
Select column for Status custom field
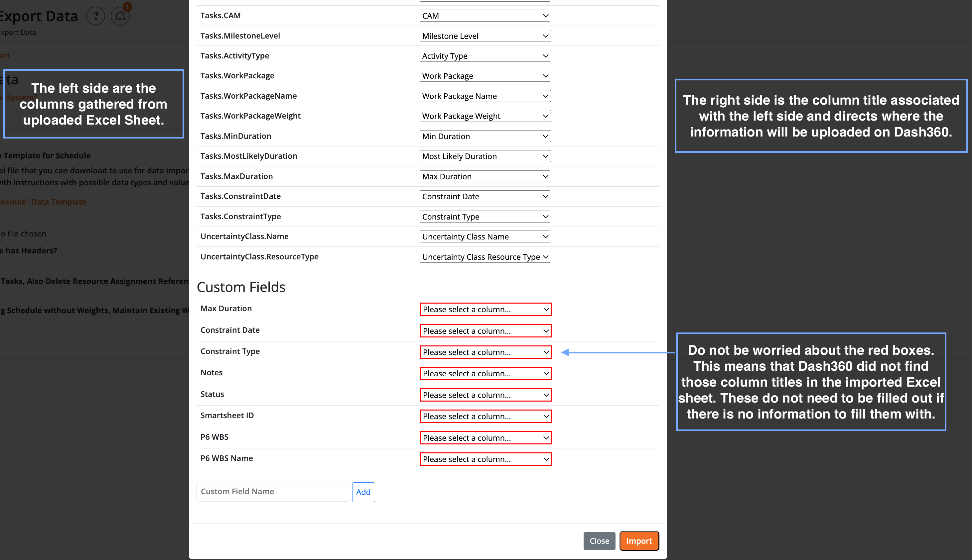tap(486, 395)
